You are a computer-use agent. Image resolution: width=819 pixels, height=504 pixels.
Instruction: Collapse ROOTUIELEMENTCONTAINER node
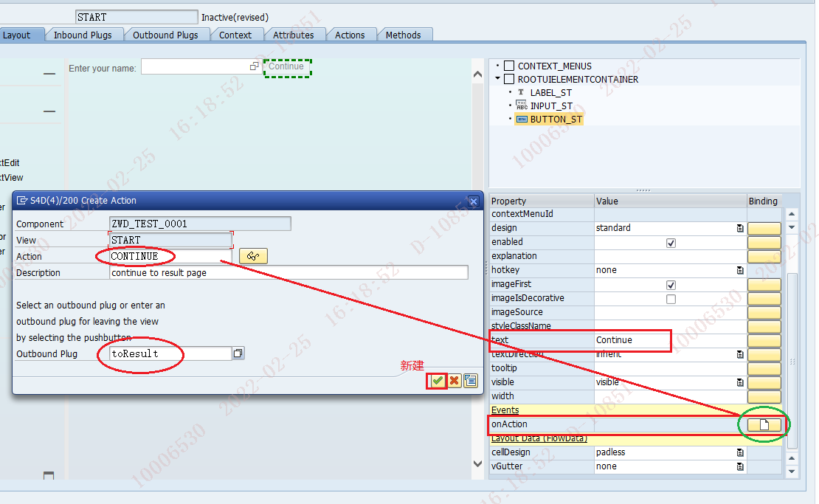498,78
